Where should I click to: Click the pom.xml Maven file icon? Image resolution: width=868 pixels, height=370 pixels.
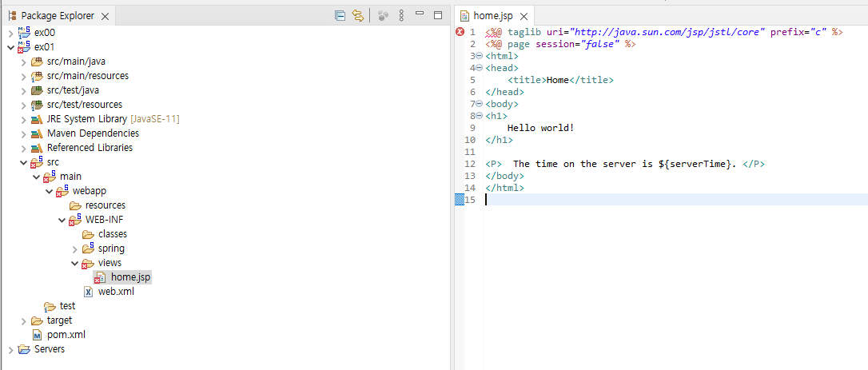pos(37,335)
